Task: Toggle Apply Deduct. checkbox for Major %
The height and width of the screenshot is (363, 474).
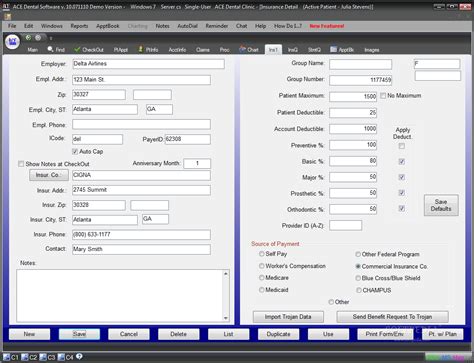Action: (x=402, y=177)
